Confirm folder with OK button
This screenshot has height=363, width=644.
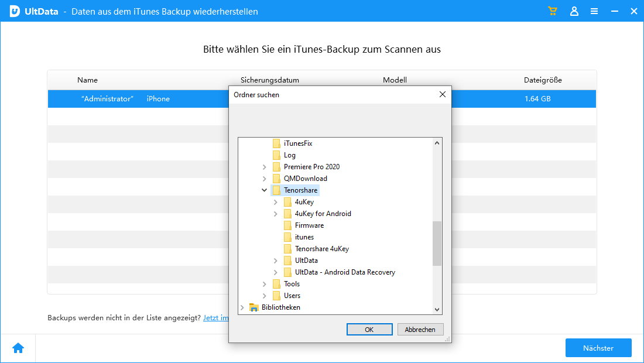tap(369, 329)
